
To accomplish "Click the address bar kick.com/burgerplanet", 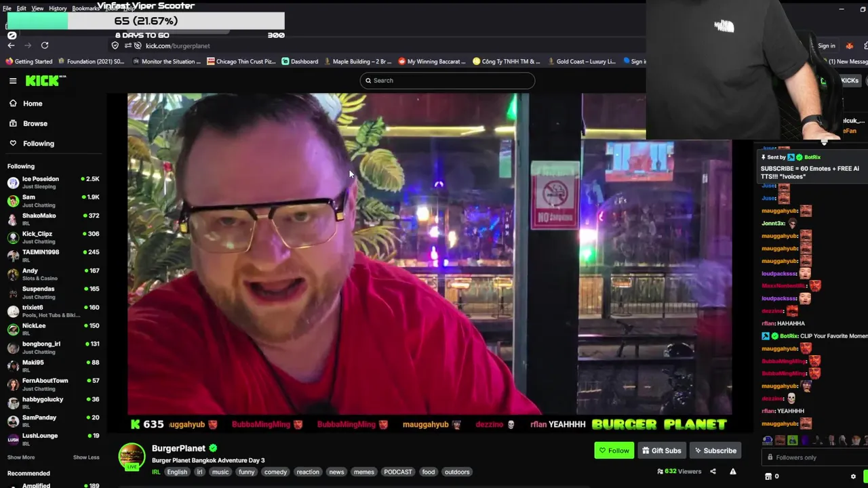I will point(178,45).
